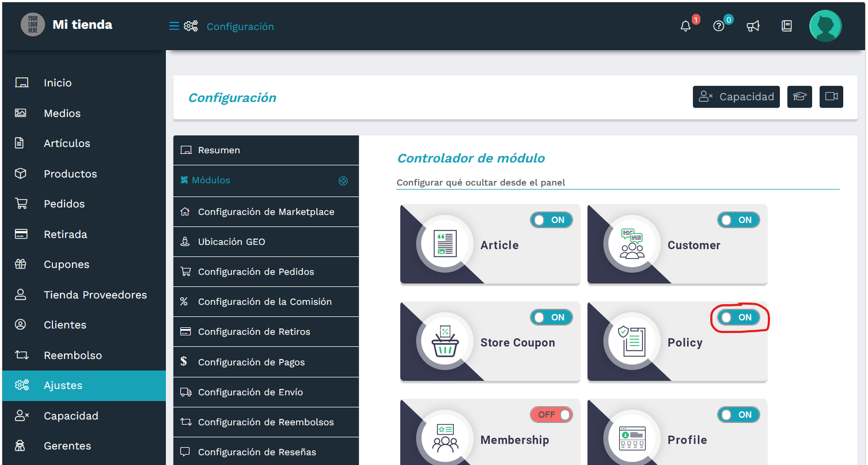Click the graduation cap tutorial icon
This screenshot has width=868, height=465.
click(799, 97)
